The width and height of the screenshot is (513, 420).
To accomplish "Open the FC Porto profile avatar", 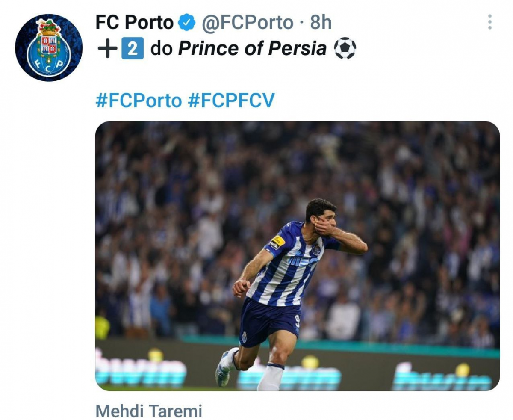I will [48, 47].
